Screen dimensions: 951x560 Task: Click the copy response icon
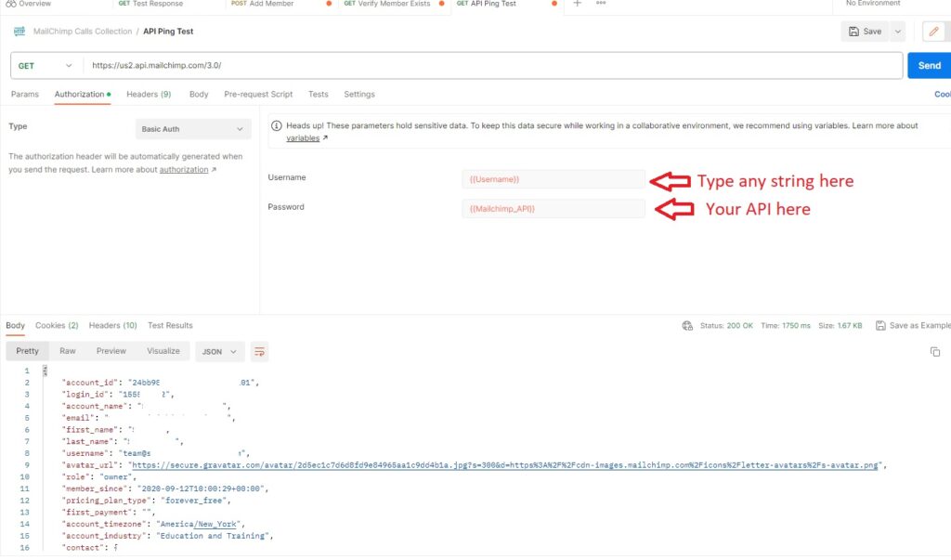pos(935,352)
